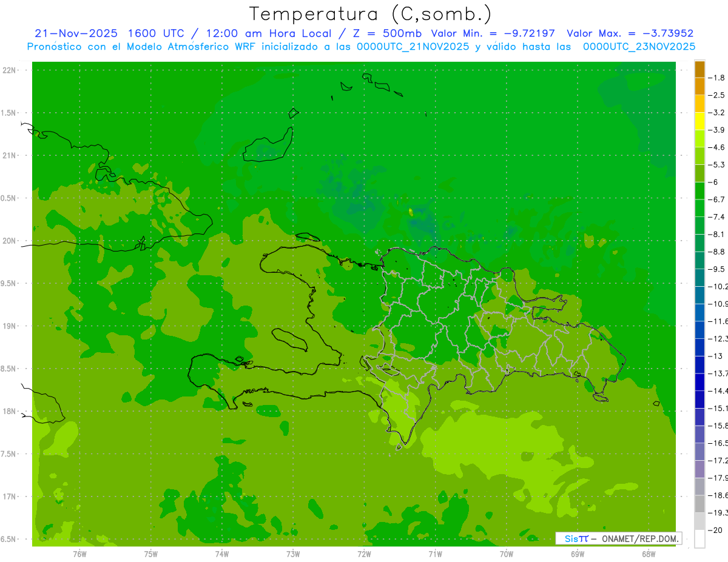Screen dimensions: 728x562
Task: Click the '74W' longitude label
Action: click(x=221, y=554)
